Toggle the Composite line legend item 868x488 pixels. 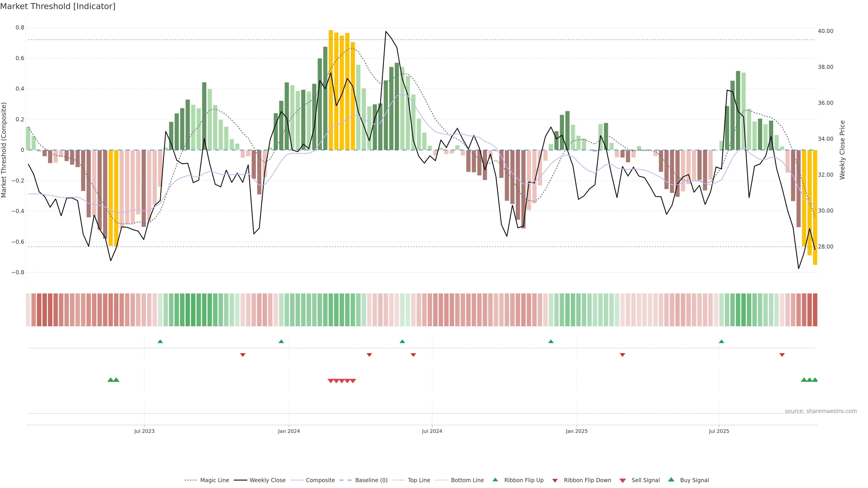pos(320,480)
